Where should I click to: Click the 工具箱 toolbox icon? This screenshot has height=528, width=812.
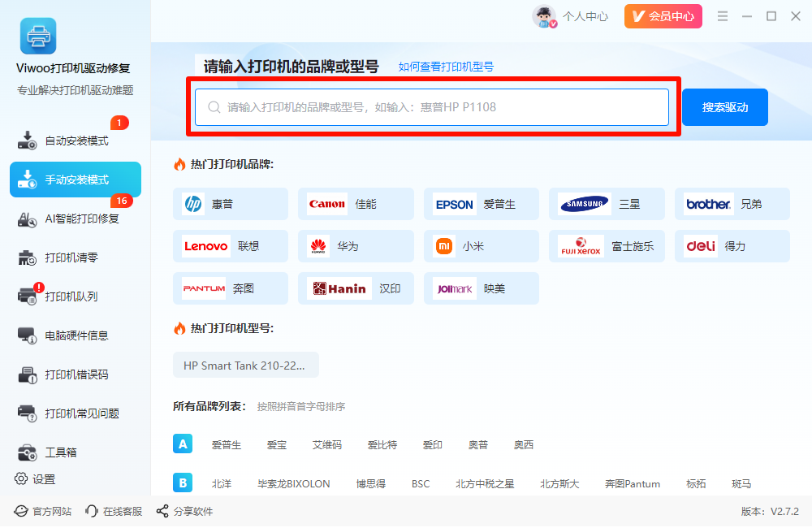(x=28, y=452)
